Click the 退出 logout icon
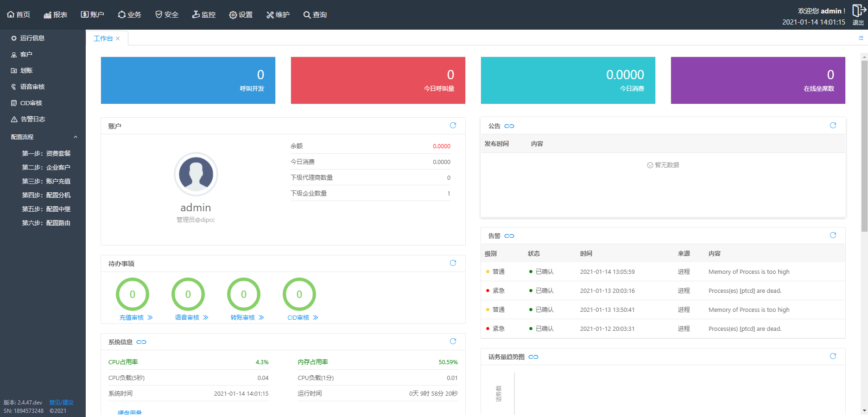This screenshot has height=417, width=868. point(858,15)
